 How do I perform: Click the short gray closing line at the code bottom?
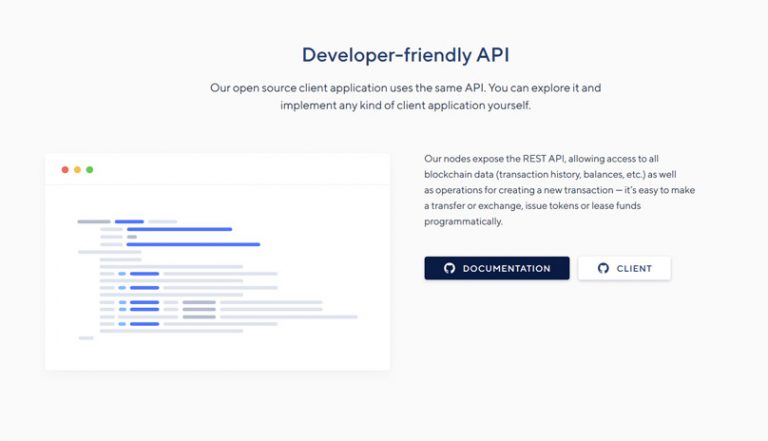click(86, 338)
